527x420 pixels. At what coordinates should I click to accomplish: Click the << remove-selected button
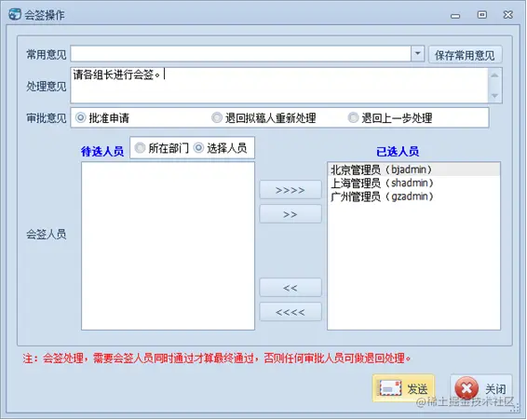tap(291, 288)
